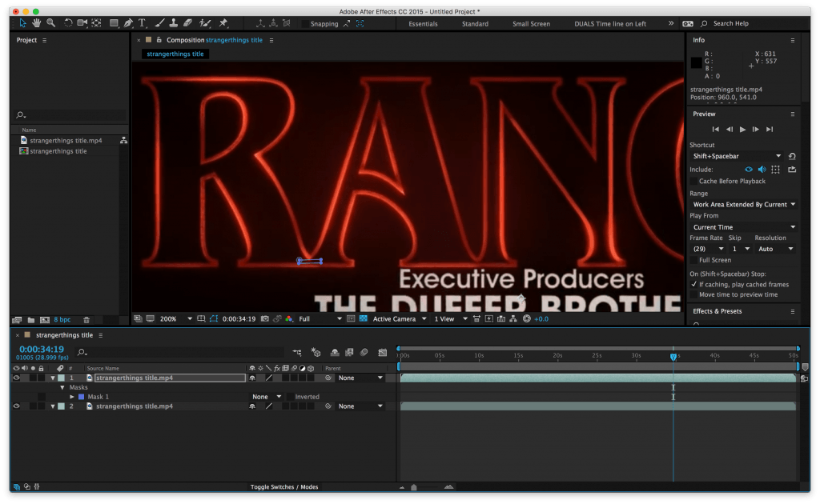Open the composition mini-flowchart in timeline
This screenshot has height=504, width=820.
point(297,353)
